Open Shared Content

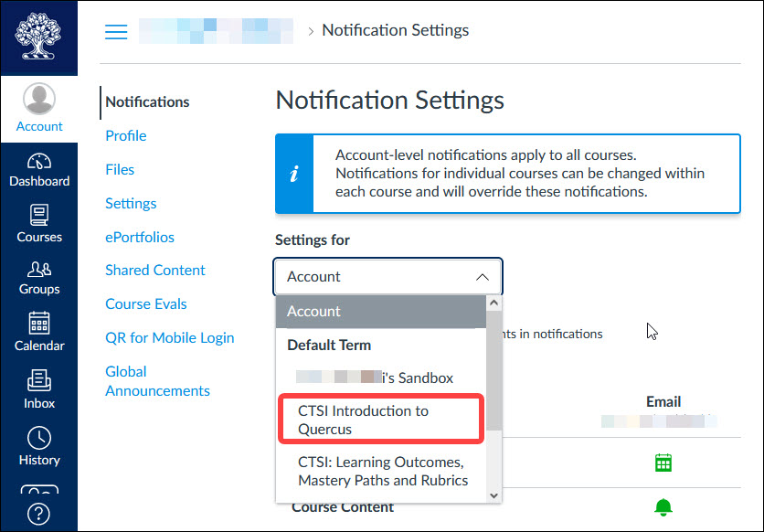(155, 270)
